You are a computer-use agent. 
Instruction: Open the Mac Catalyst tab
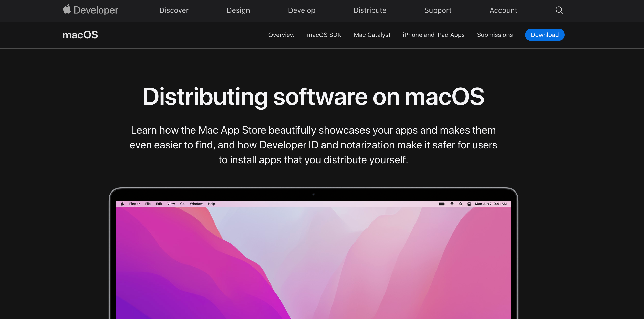point(372,35)
